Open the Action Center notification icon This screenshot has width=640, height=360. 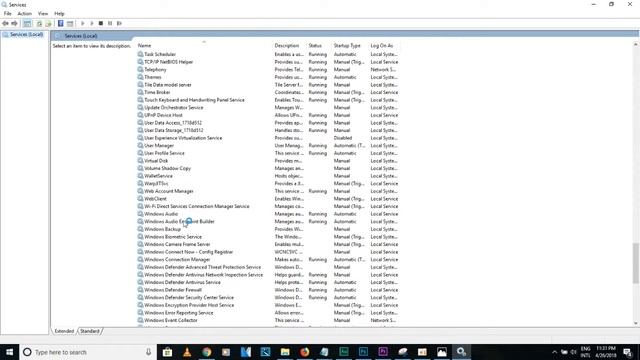pyautogui.click(x=628, y=352)
